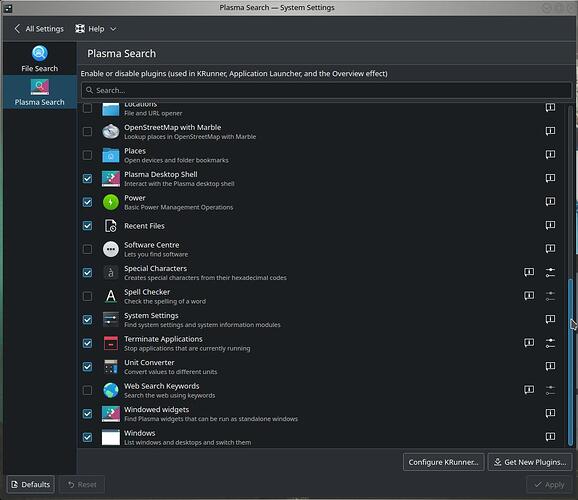Click the green Power plugin icon
The width and height of the screenshot is (578, 500).
click(x=111, y=202)
